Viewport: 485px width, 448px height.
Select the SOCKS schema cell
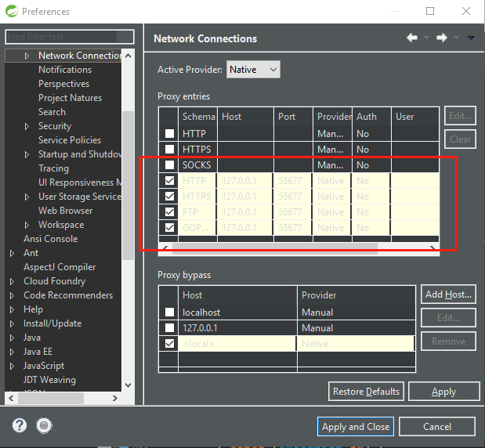[198, 165]
